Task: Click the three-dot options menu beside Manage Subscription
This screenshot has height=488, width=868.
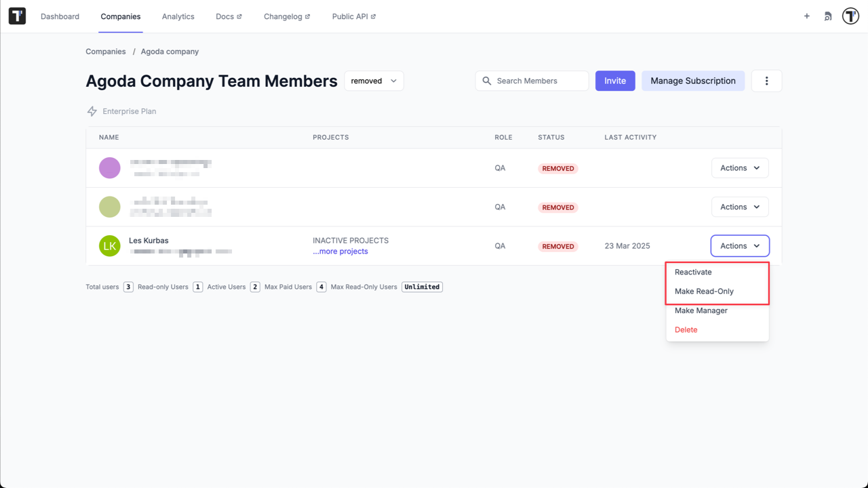Action: (766, 81)
